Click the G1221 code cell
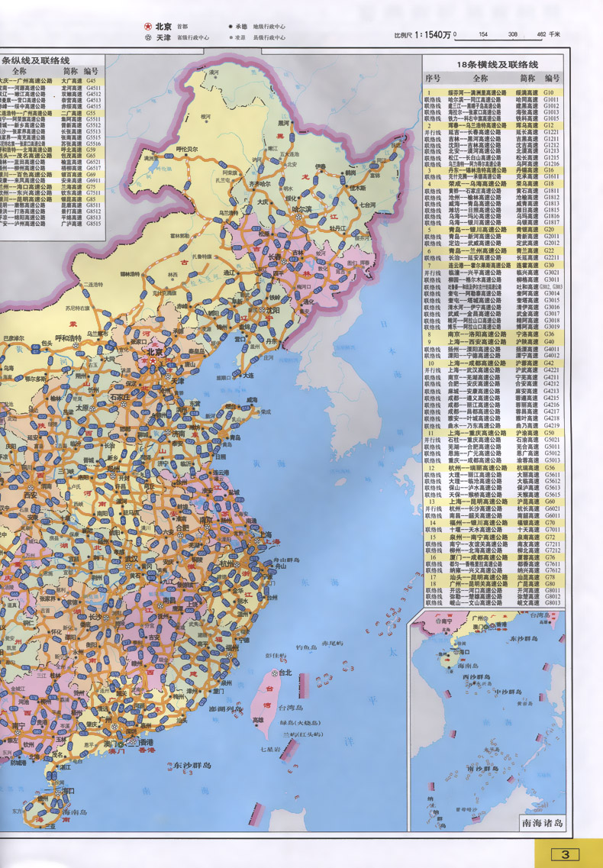603x868 pixels. point(551,132)
